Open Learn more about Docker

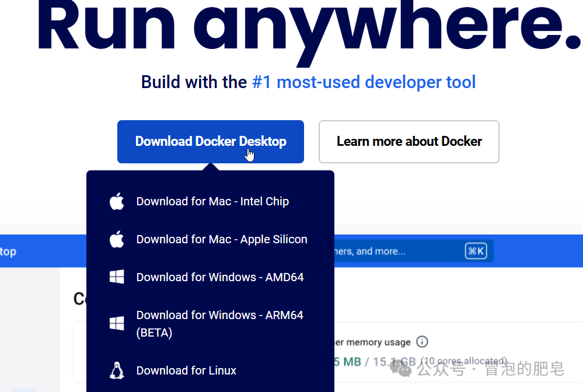tap(409, 142)
